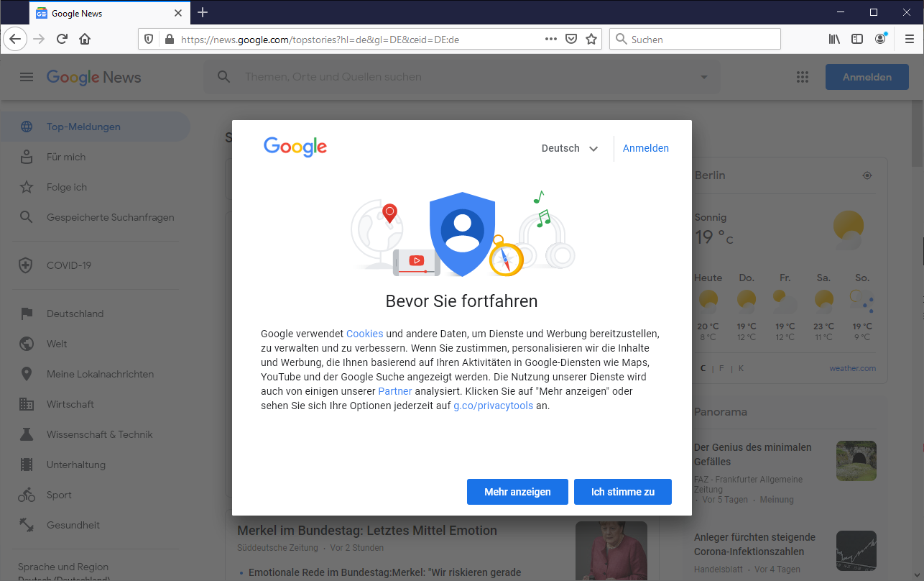The height and width of the screenshot is (581, 924).
Task: Open Anleger fürchten steigende Corona-Infektionszahlen article
Action: 754,544
